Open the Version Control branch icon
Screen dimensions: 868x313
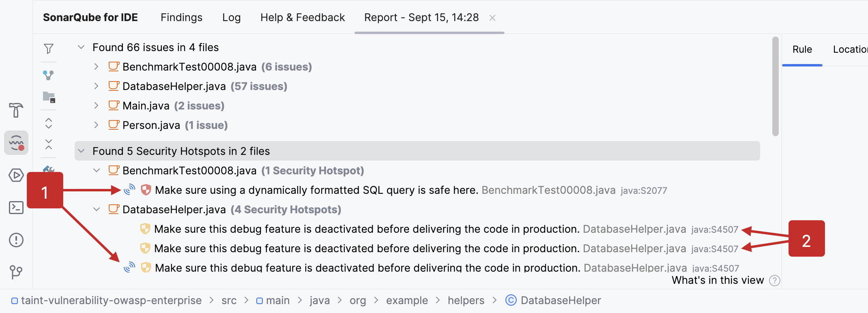click(16, 272)
